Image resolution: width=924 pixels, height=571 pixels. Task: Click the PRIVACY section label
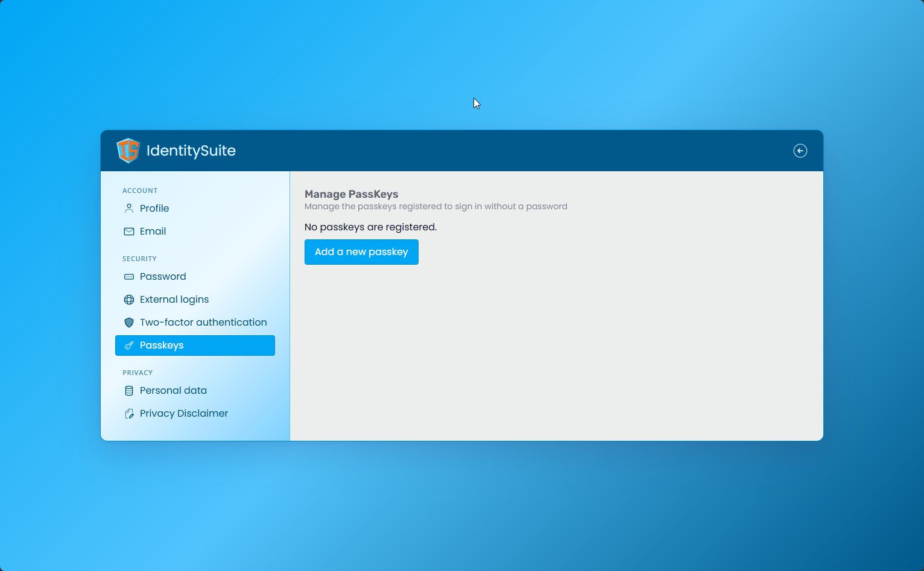(138, 373)
